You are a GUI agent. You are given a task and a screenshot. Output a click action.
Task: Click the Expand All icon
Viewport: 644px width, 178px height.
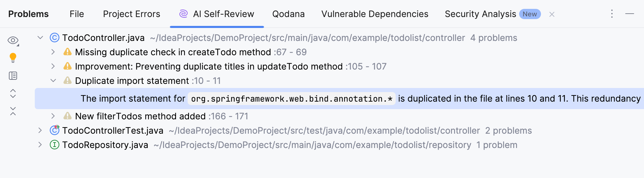click(13, 93)
